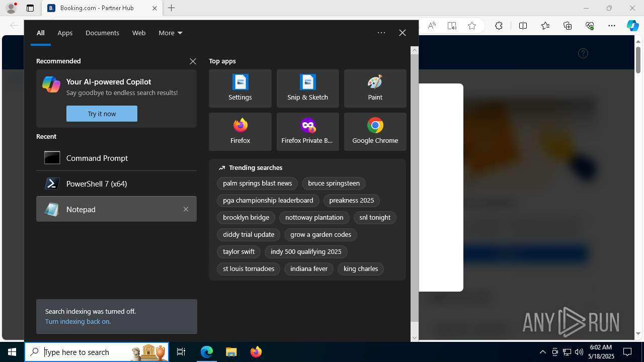
Task: Switch to Apps search tab
Action: pos(65,33)
